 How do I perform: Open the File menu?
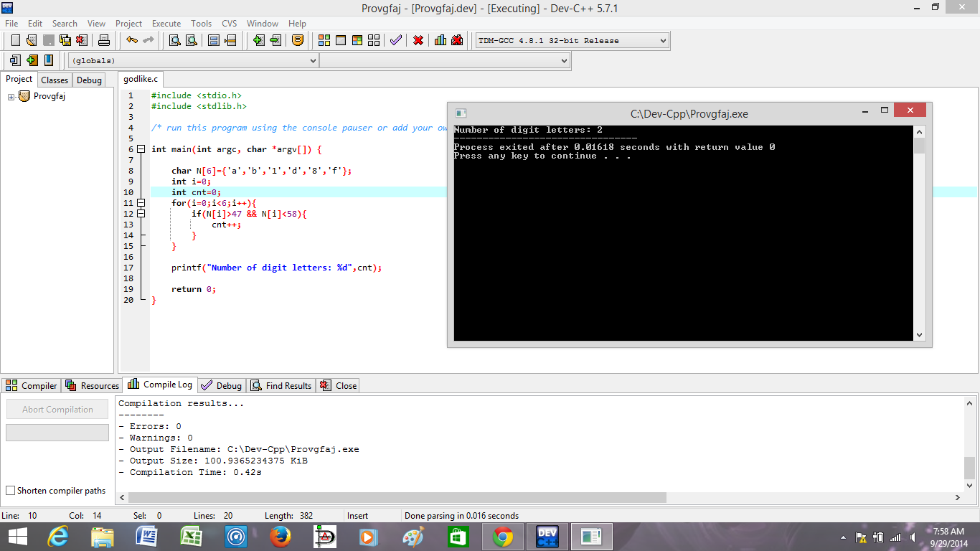pyautogui.click(x=11, y=23)
